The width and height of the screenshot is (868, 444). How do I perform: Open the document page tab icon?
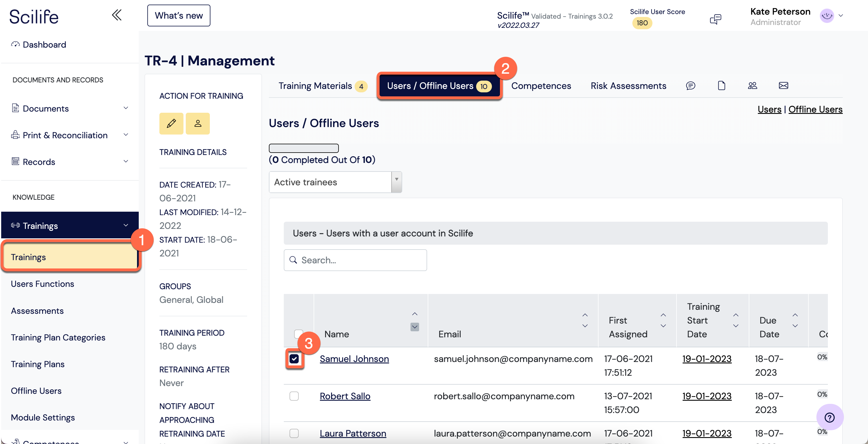click(x=722, y=86)
